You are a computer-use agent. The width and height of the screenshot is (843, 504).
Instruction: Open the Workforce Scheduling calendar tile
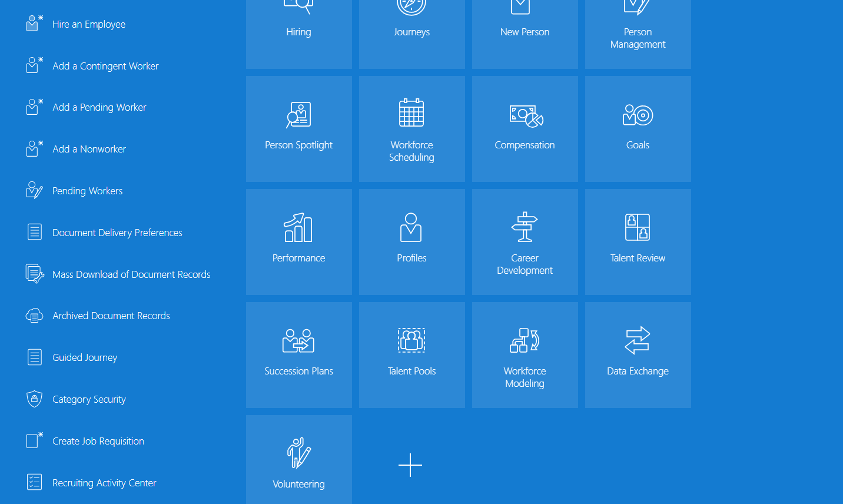click(412, 129)
